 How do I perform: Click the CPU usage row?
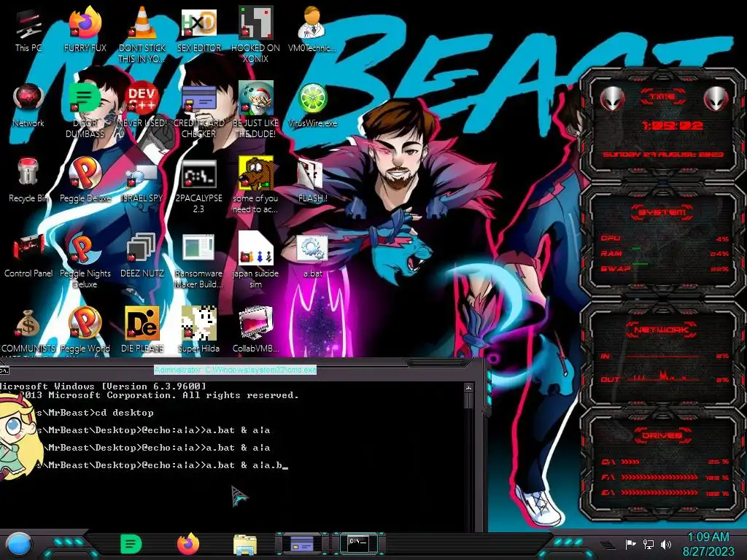(664, 238)
